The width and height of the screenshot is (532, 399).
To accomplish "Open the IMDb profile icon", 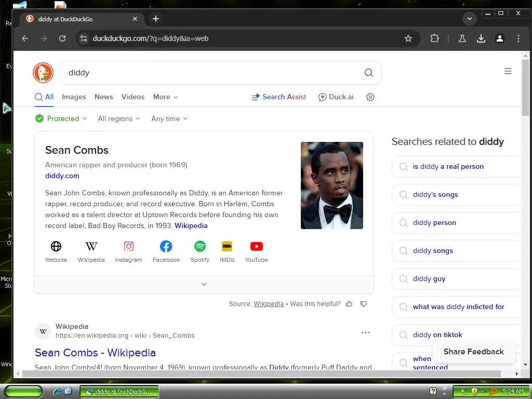I will tap(227, 246).
